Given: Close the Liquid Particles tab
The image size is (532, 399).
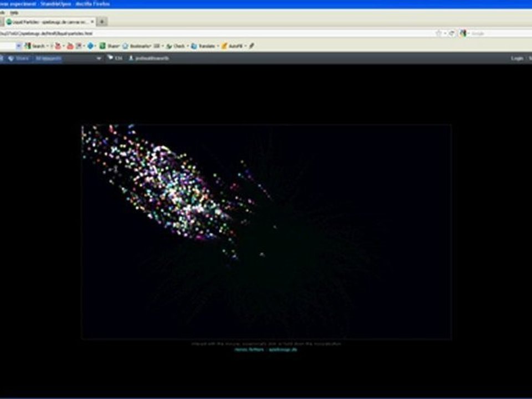Looking at the screenshot, I should [x=92, y=22].
